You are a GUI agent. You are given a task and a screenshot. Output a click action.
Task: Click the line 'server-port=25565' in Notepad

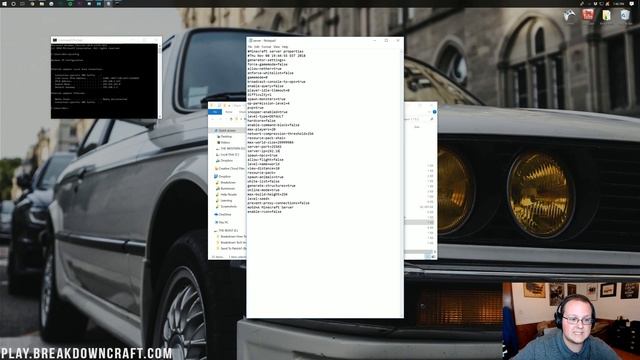[264, 147]
